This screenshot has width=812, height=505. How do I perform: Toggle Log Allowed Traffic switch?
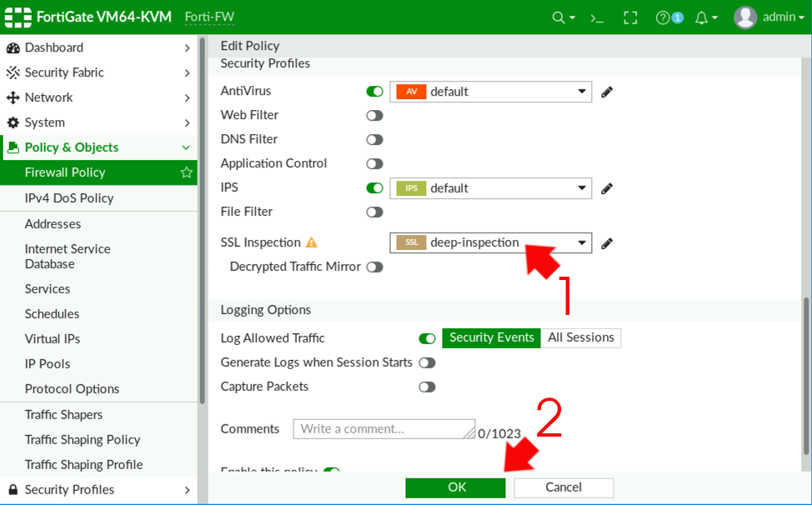(x=427, y=338)
